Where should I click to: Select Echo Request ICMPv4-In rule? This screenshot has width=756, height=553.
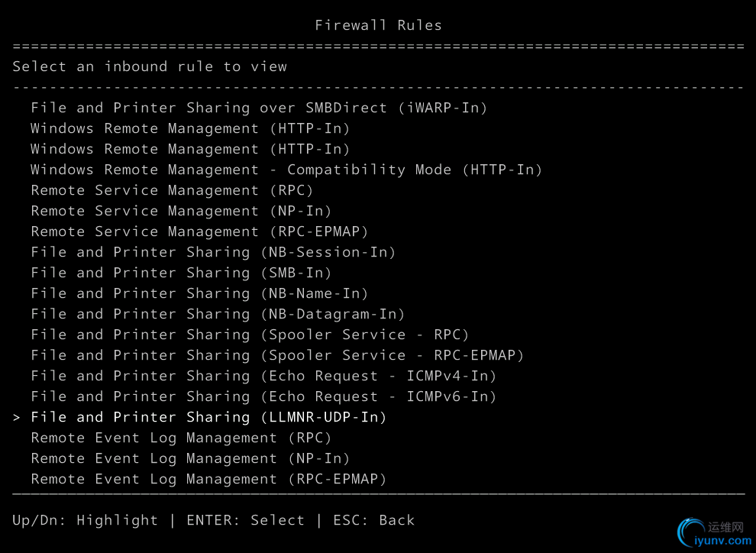click(263, 376)
